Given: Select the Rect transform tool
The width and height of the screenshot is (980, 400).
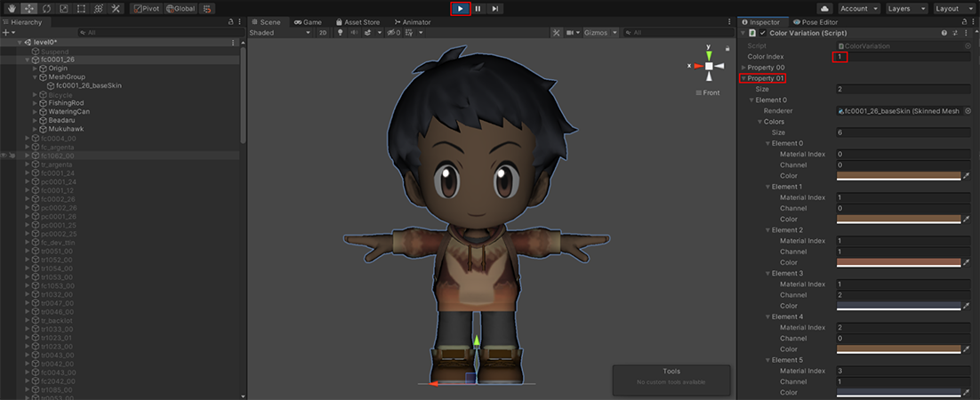Looking at the screenshot, I should click(x=81, y=8).
